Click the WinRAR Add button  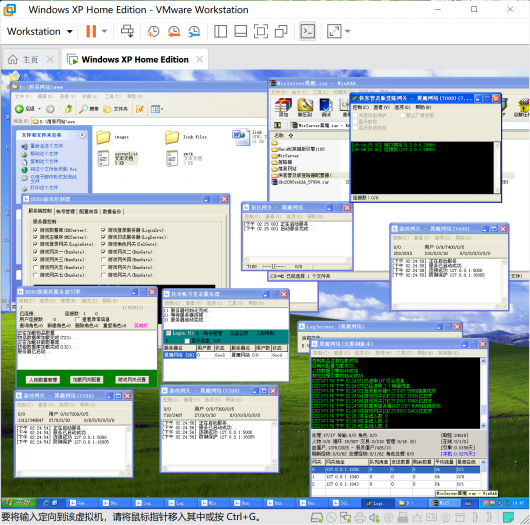(x=283, y=108)
